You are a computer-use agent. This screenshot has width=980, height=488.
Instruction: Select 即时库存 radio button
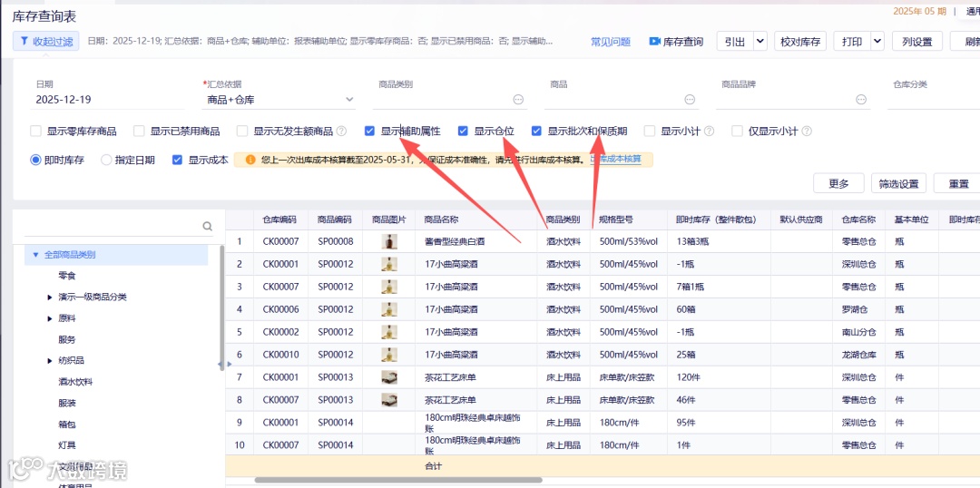click(x=35, y=160)
